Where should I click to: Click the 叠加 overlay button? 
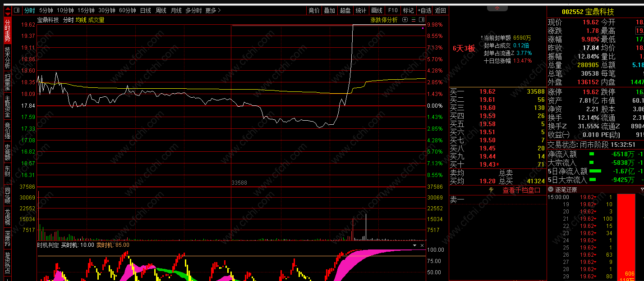329,10
